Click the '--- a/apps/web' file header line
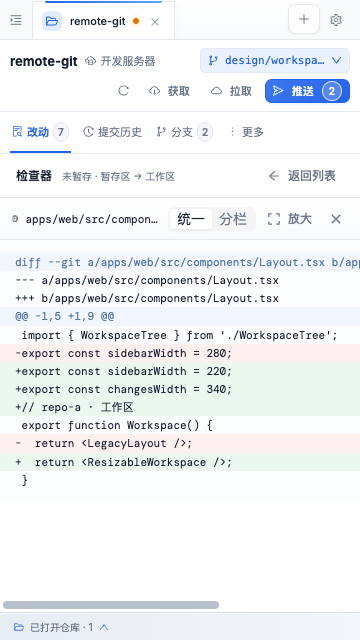The image size is (360, 640). pos(180,280)
